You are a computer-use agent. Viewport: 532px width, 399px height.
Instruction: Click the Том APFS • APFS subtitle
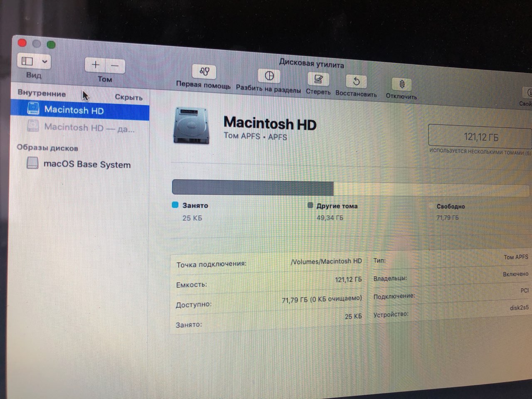pyautogui.click(x=255, y=136)
